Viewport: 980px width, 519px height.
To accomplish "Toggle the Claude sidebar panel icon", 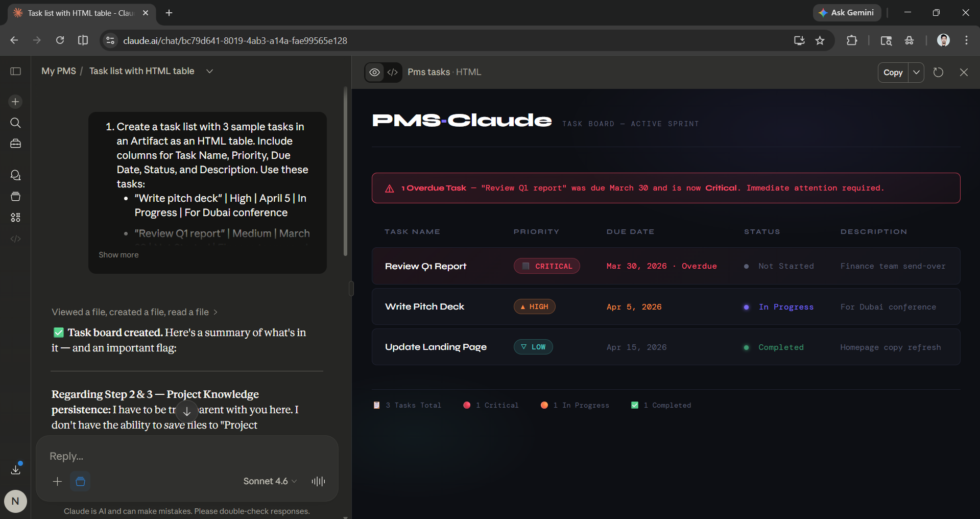I will (16, 71).
